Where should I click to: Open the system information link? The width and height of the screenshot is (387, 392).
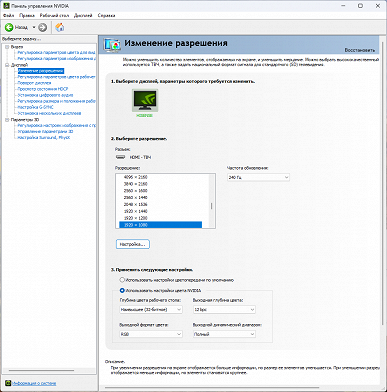(x=34, y=383)
